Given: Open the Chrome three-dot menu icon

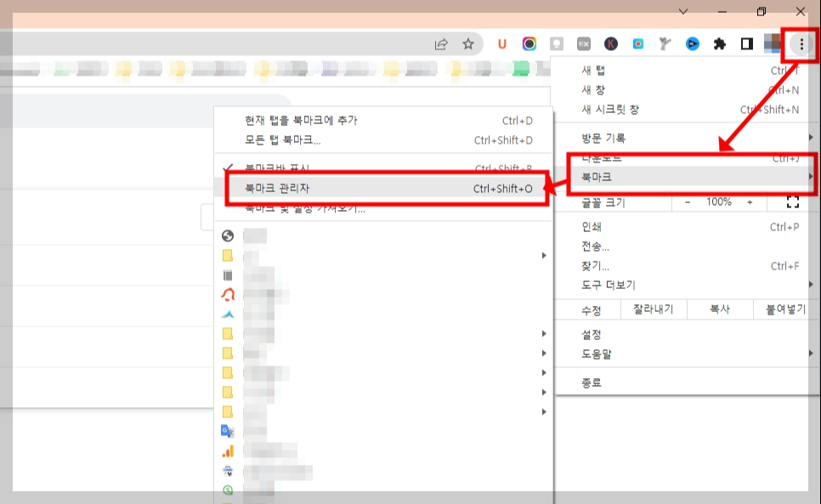Looking at the screenshot, I should click(x=801, y=43).
